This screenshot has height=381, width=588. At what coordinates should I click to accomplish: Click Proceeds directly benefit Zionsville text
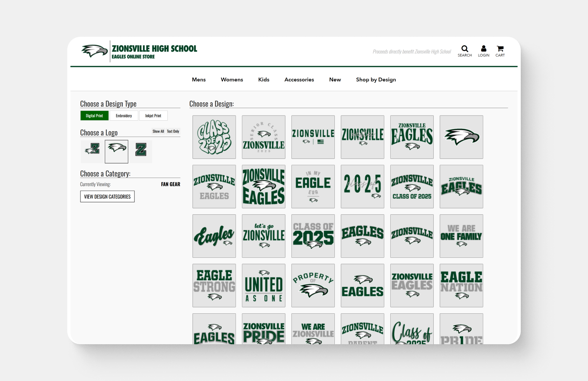pyautogui.click(x=412, y=52)
